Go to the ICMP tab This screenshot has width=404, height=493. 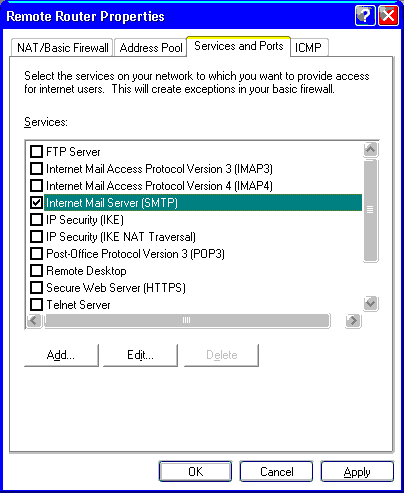tap(308, 48)
